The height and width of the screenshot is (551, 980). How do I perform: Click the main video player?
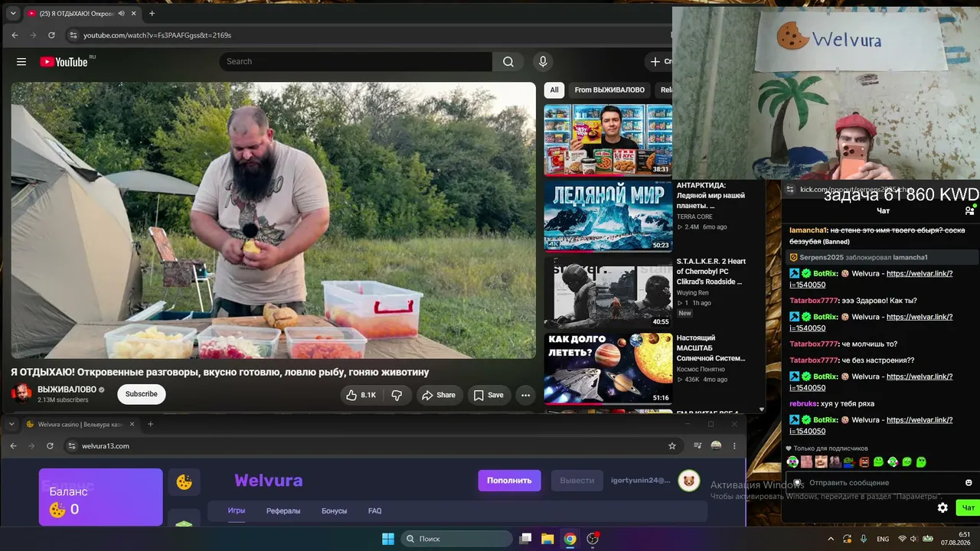coord(273,220)
